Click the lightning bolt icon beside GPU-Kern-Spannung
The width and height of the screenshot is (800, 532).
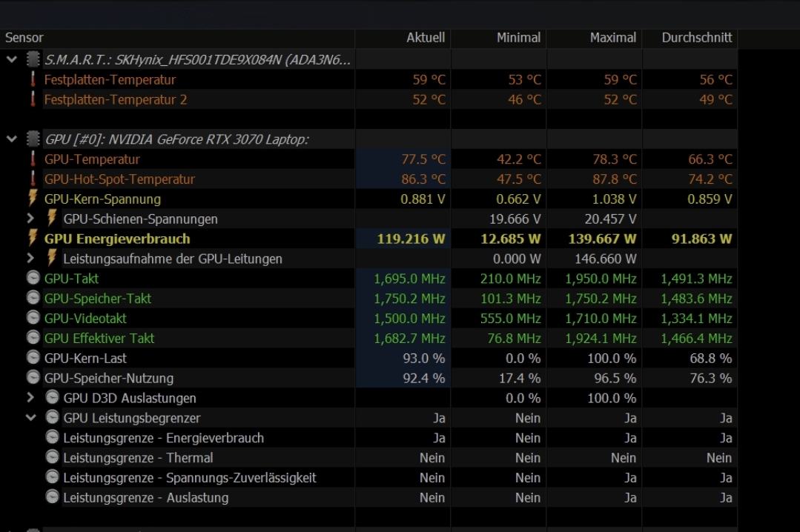(33, 199)
